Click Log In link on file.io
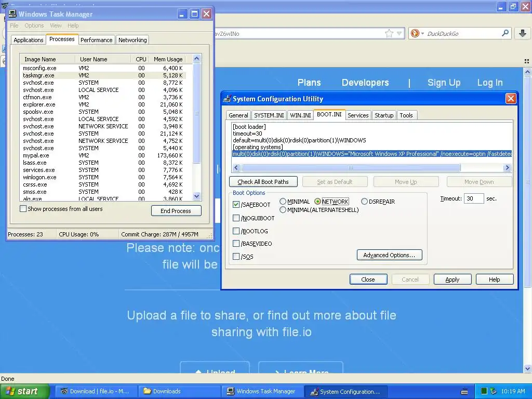The image size is (532, 399). 490,83
